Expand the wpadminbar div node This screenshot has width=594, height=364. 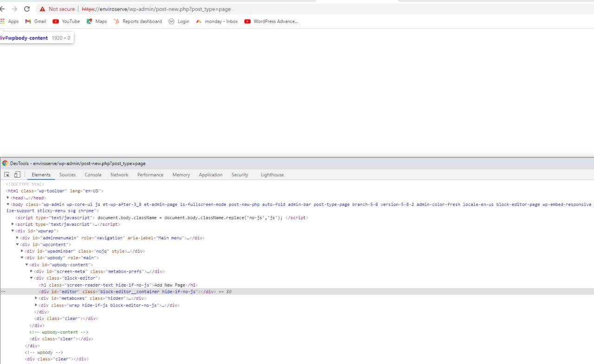coord(22,251)
